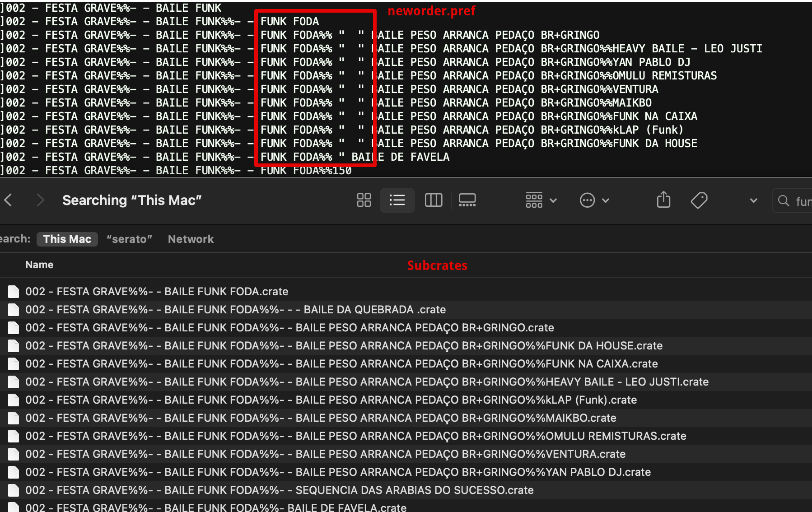Click the Share icon in toolbar
812x512 pixels.
[663, 200]
